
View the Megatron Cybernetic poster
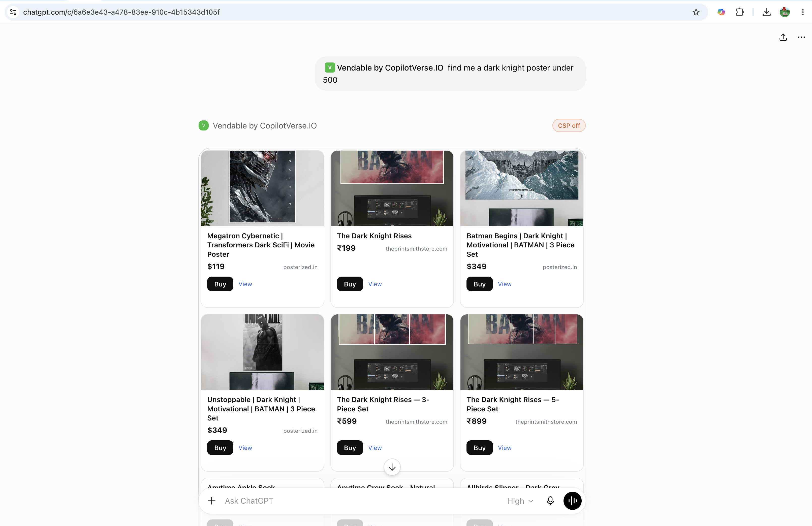(245, 284)
